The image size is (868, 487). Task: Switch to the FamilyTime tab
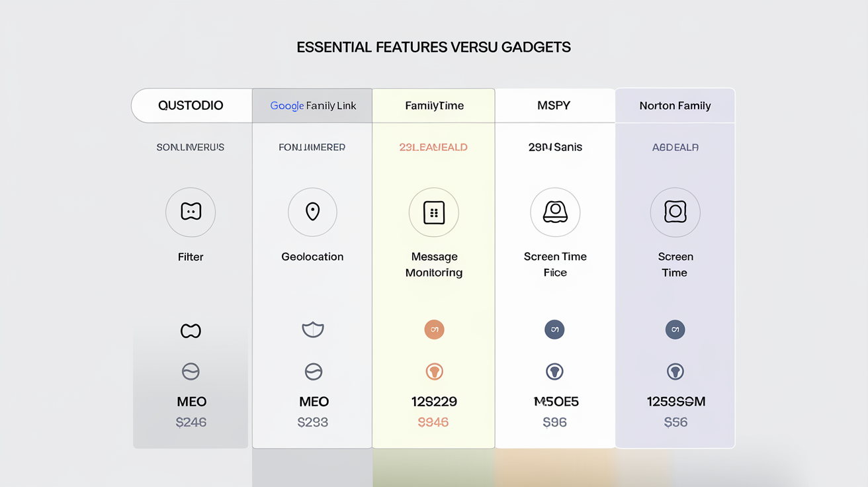tap(434, 105)
